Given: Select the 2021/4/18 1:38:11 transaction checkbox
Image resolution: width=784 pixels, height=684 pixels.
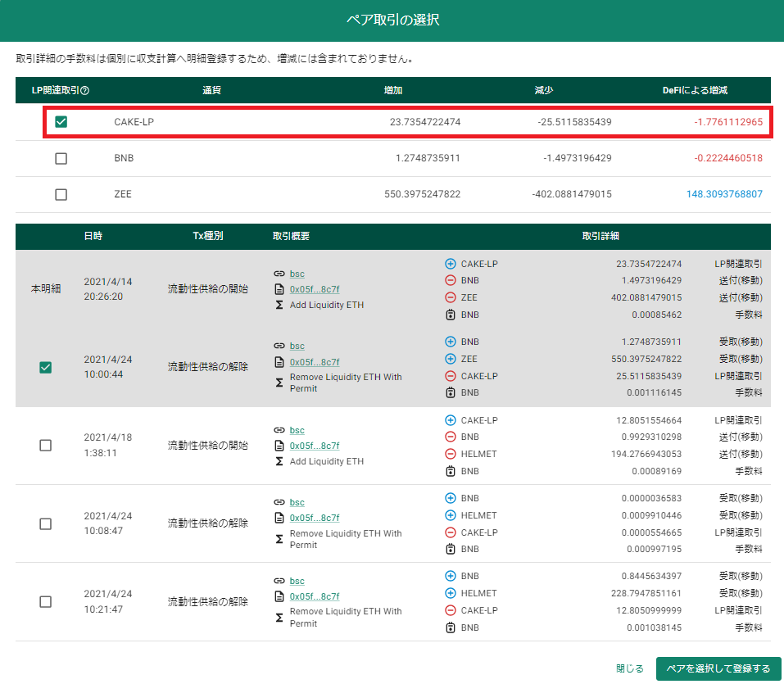Looking at the screenshot, I should click(x=46, y=445).
